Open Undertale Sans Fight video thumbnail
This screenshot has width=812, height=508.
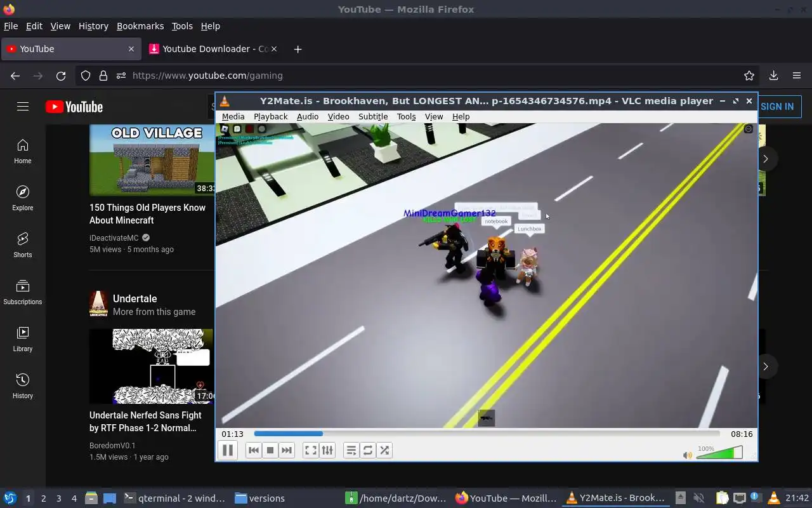coord(152,366)
